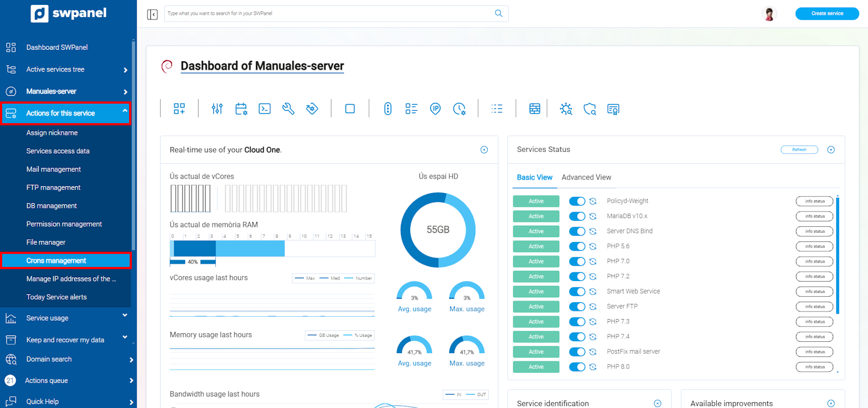868x408 pixels.
Task: Collapse sidebar with the panel toggle icon
Action: tap(152, 14)
